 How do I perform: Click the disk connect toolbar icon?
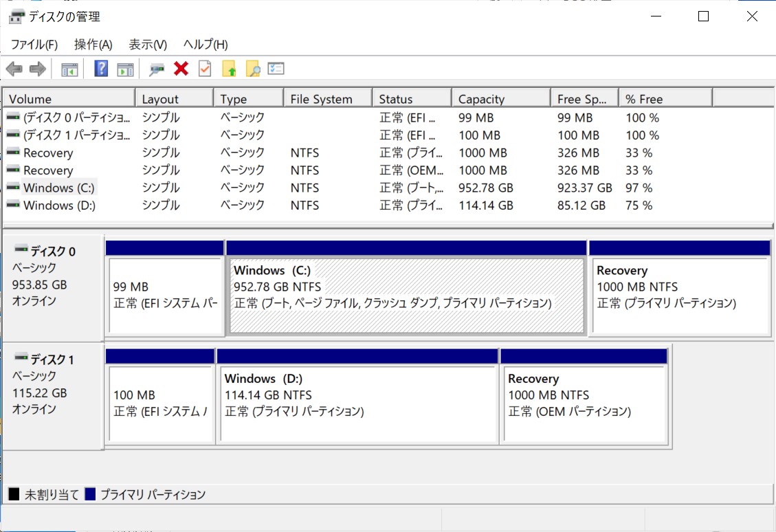(157, 69)
